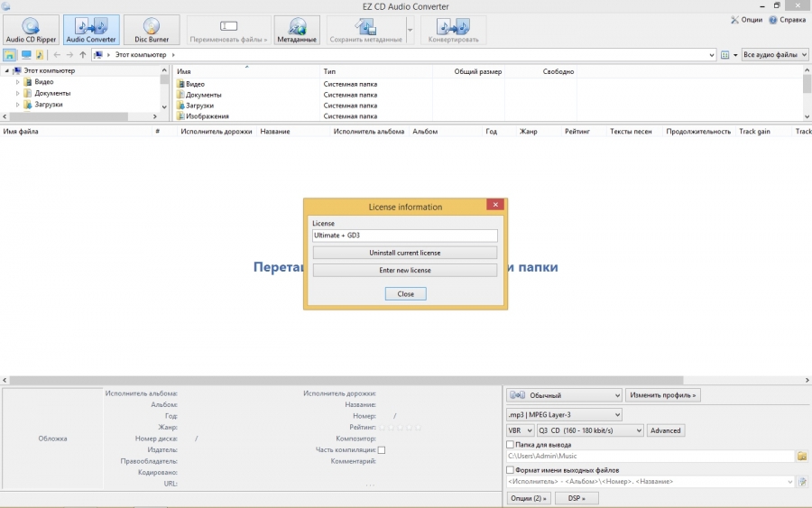Enable the Папка для вывода checkbox

tap(511, 445)
